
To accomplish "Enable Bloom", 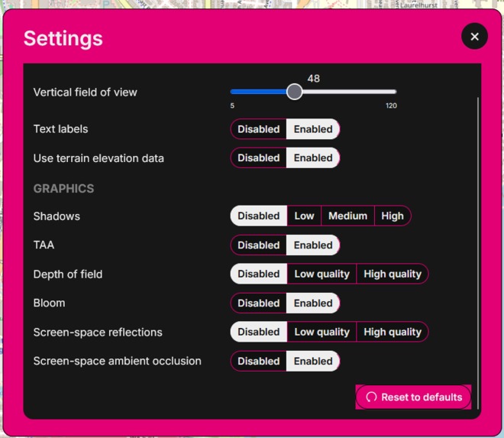I will tap(313, 303).
